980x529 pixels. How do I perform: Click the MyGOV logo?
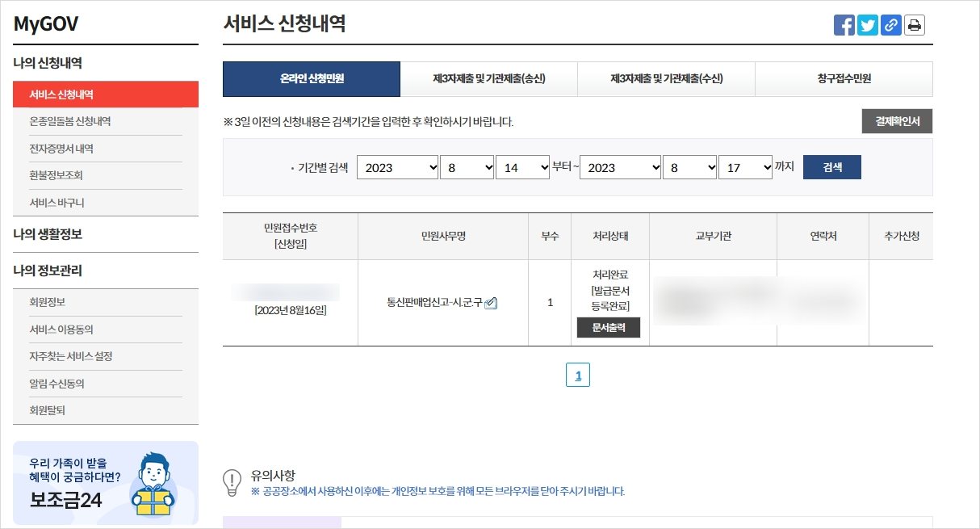click(x=44, y=23)
